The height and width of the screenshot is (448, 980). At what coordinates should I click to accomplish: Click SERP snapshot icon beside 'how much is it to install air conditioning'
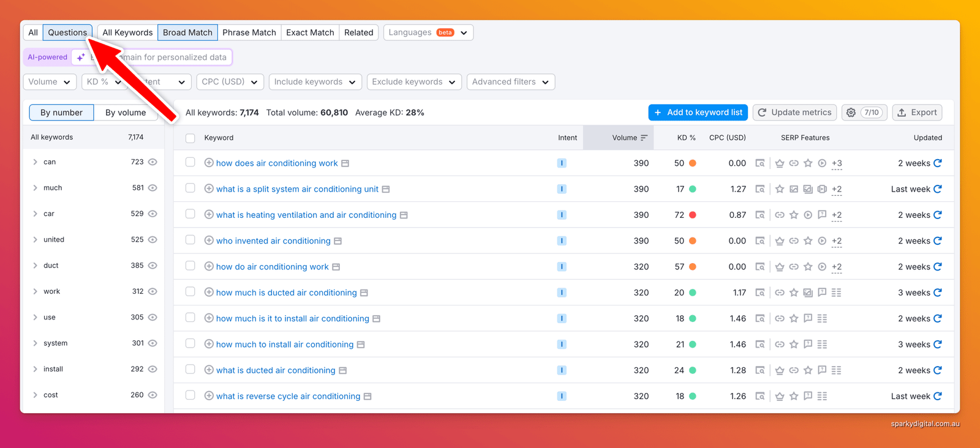pos(377,319)
